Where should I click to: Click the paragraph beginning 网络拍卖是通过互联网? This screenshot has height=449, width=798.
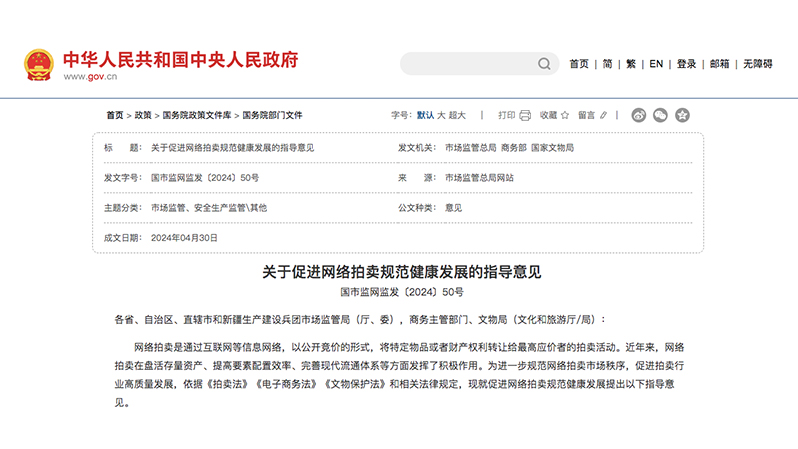tap(399, 375)
